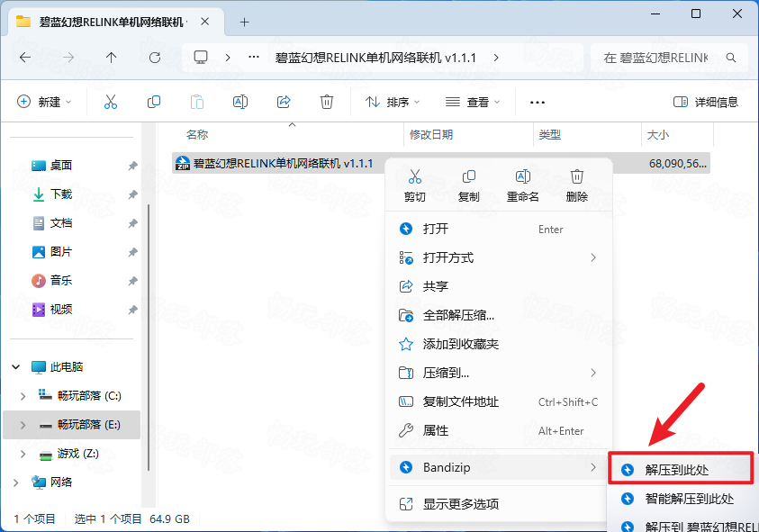
Task: Select 共享 in the context menu
Action: [500, 286]
